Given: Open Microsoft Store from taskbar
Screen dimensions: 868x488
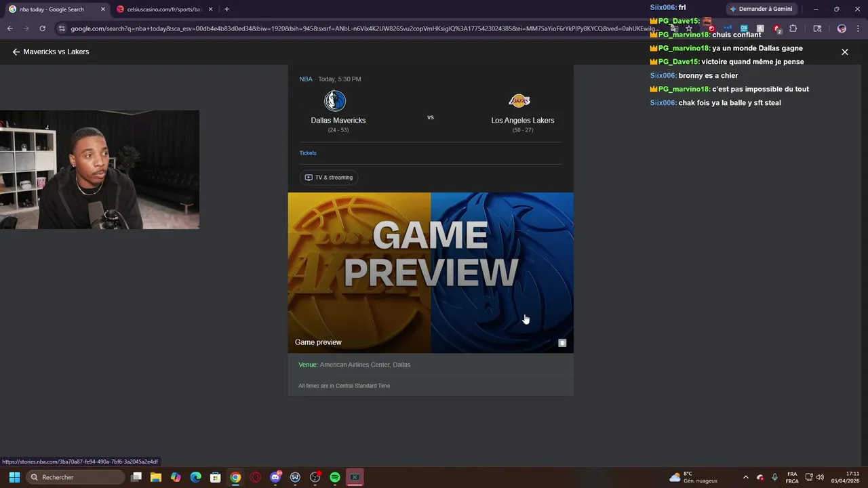Looking at the screenshot, I should [216, 477].
